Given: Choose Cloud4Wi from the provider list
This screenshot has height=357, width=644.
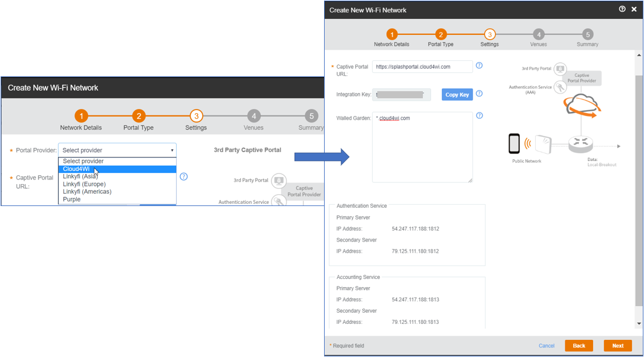Looking at the screenshot, I should coord(118,169).
